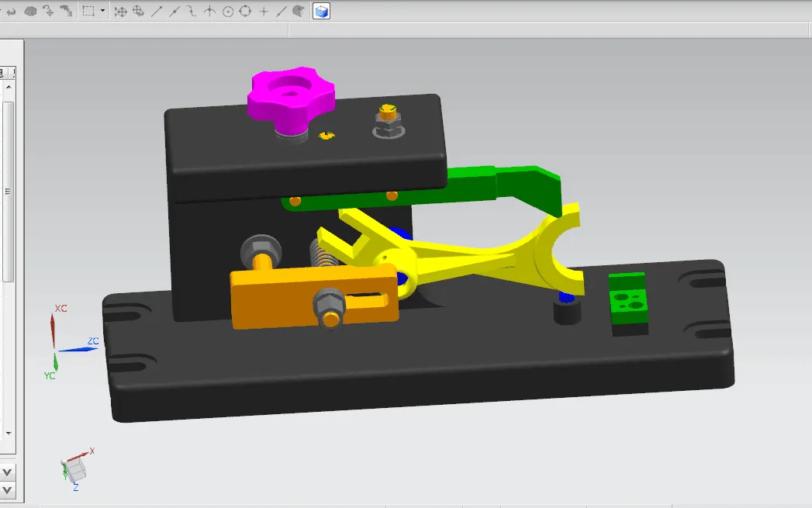Enable the End Point snap icon
This screenshot has height=508, width=812.
pos(157,11)
